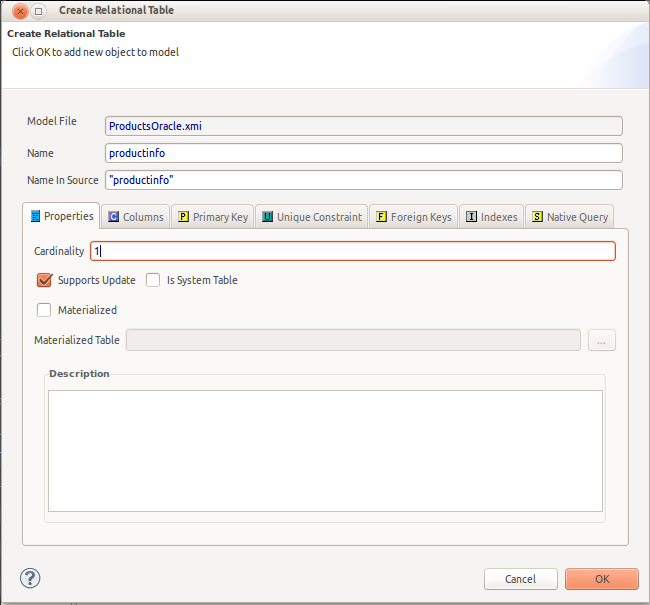Open the Primary Key tab
Viewport: 650px width, 605px height.
point(213,216)
